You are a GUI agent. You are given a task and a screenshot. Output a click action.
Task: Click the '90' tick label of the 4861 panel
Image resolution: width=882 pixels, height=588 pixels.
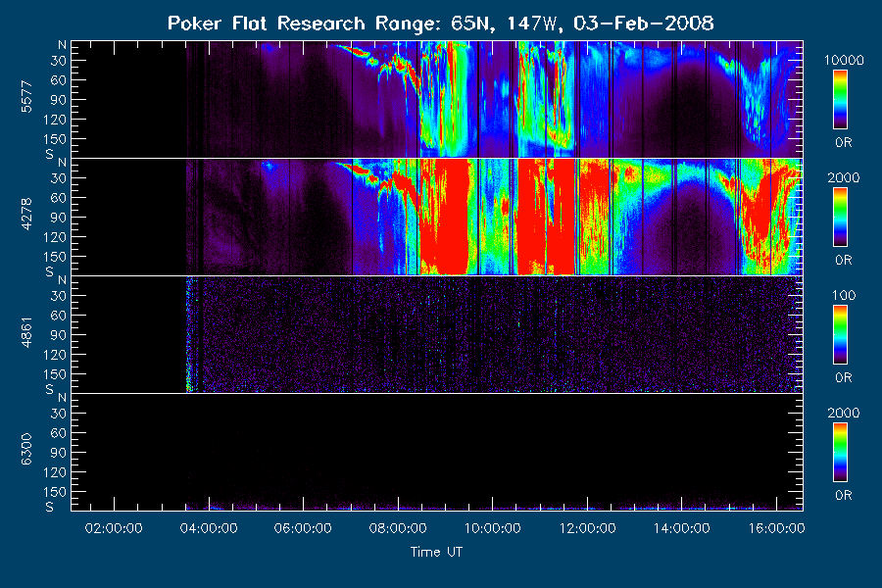(x=59, y=335)
